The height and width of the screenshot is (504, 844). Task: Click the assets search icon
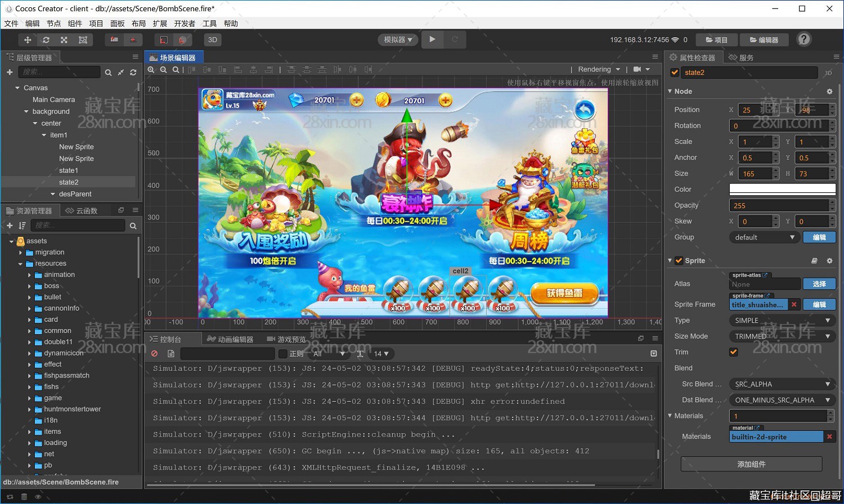point(133,226)
